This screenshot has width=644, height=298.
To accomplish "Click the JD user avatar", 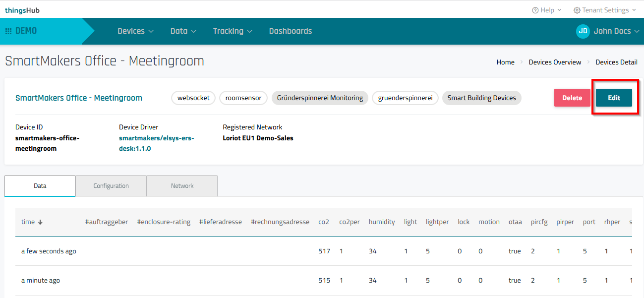I will [583, 31].
